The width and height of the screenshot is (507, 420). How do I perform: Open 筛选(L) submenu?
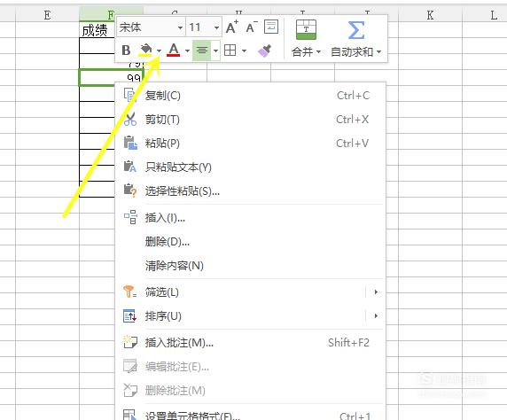coord(251,292)
